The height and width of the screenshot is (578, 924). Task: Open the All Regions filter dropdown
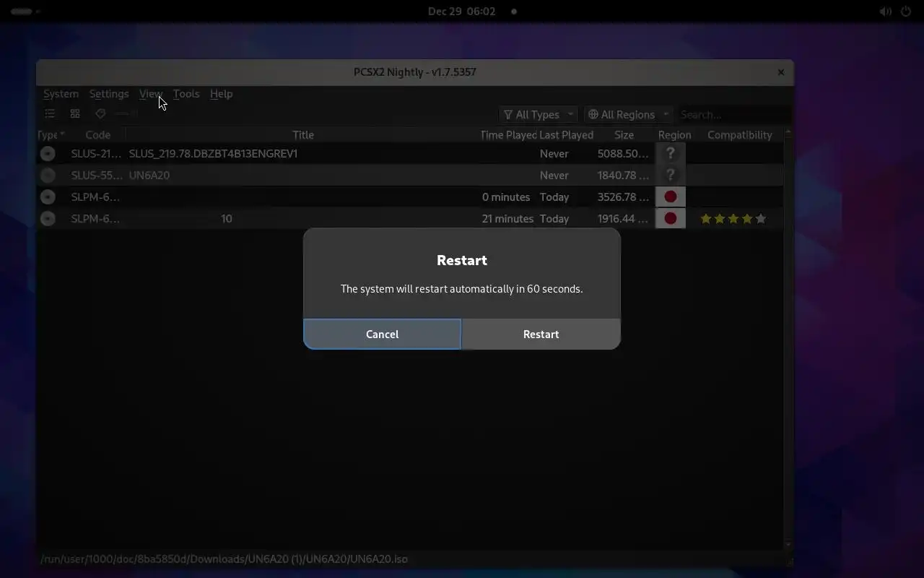click(628, 114)
